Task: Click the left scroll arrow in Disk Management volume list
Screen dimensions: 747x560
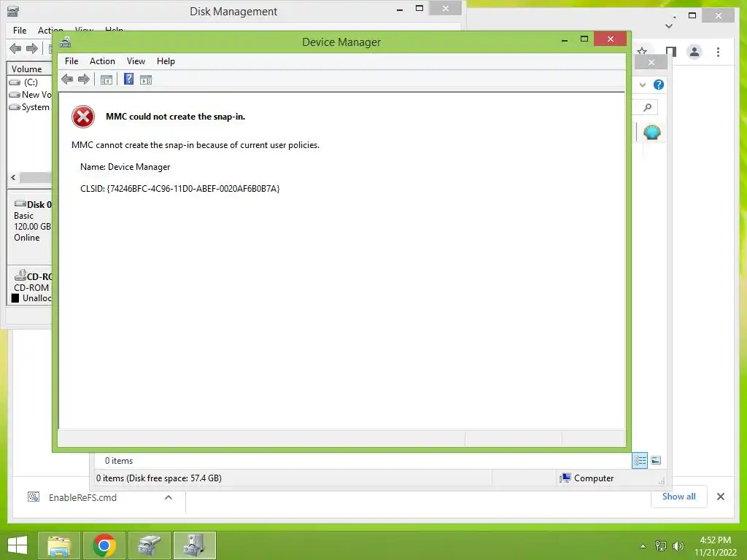Action: pyautogui.click(x=13, y=177)
